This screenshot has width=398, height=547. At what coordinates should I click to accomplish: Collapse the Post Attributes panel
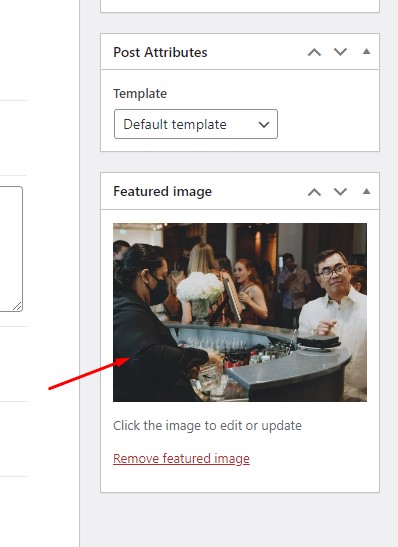click(366, 52)
